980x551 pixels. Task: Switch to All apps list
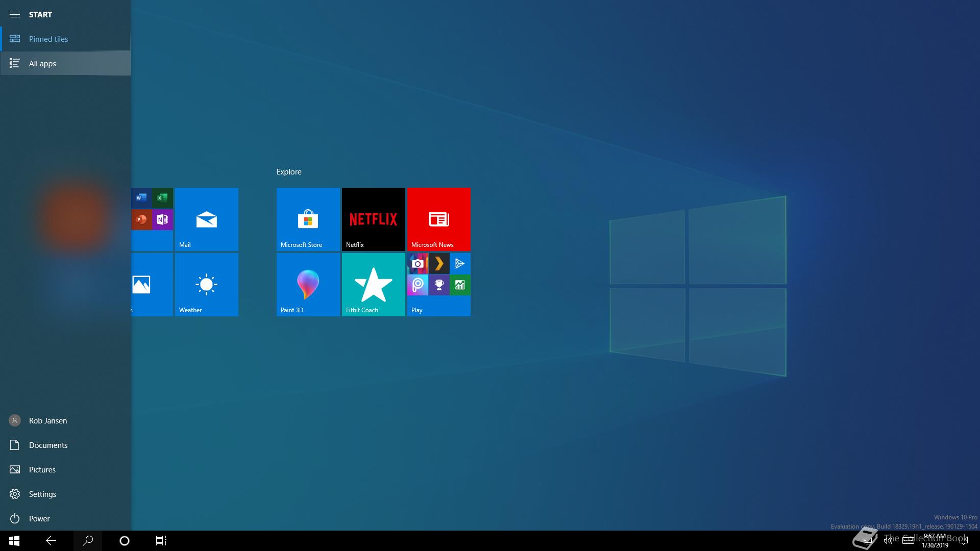tap(65, 63)
